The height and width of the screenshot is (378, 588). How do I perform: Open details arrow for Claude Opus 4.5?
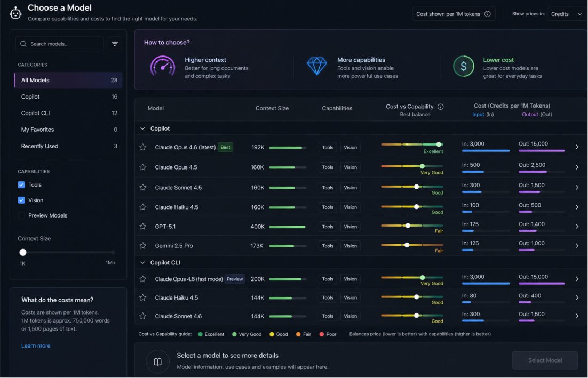coord(577,167)
